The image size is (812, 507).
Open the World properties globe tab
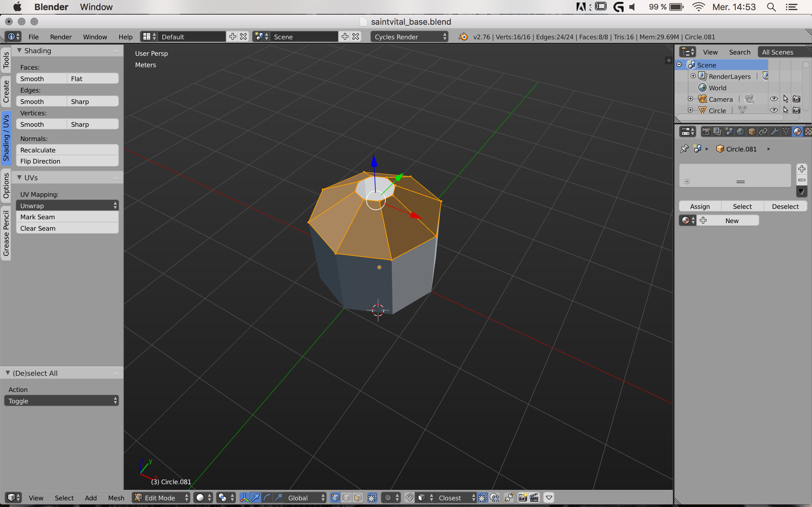[x=740, y=132]
